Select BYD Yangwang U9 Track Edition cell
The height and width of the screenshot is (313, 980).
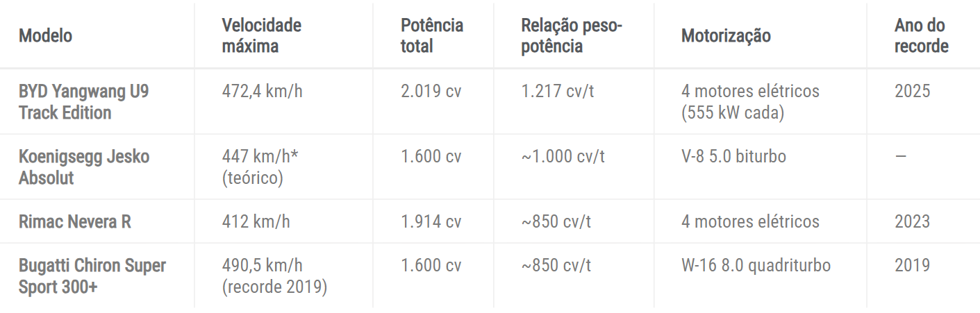point(83,101)
